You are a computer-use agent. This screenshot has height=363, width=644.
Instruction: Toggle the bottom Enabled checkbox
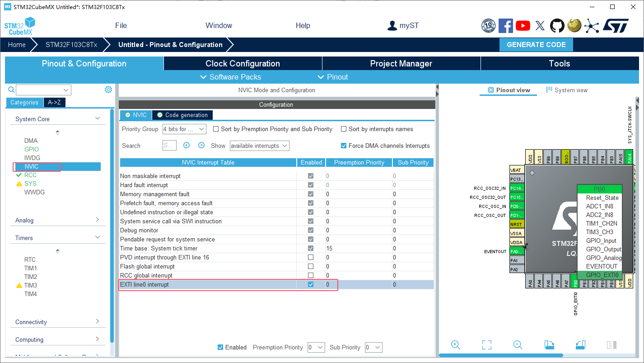pyautogui.click(x=220, y=347)
